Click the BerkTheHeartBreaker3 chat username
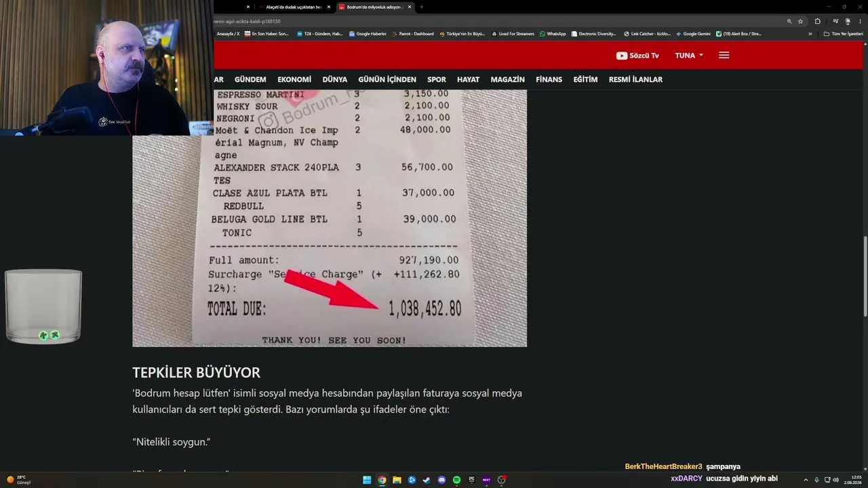 (x=664, y=467)
